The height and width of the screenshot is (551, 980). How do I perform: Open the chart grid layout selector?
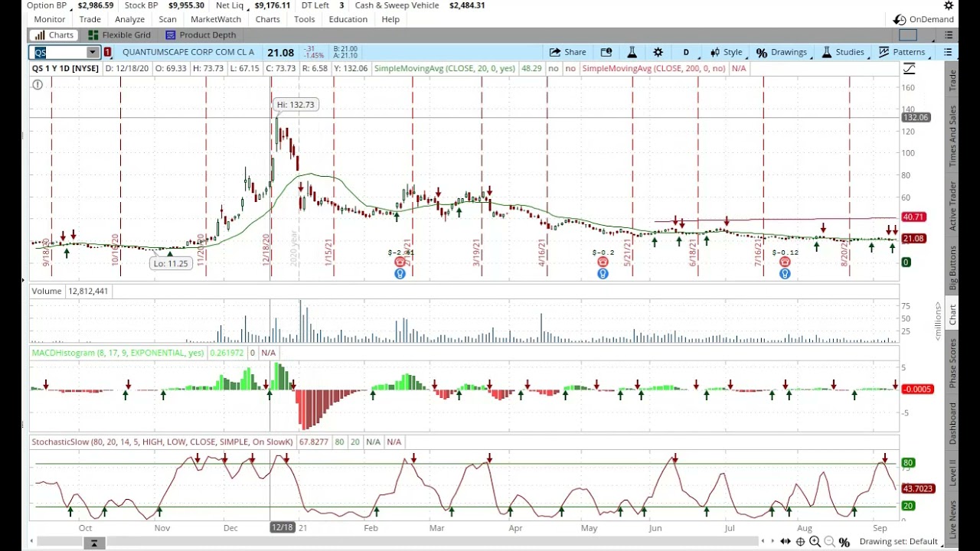pos(908,35)
